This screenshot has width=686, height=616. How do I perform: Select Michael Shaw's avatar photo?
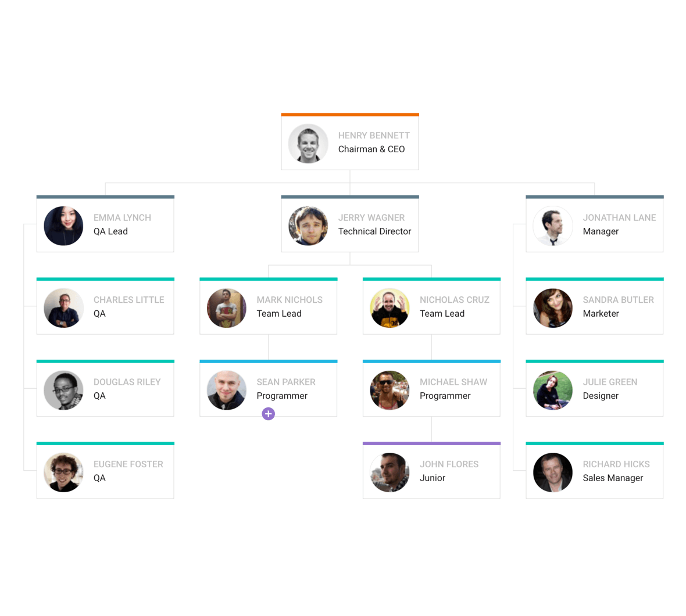click(390, 390)
